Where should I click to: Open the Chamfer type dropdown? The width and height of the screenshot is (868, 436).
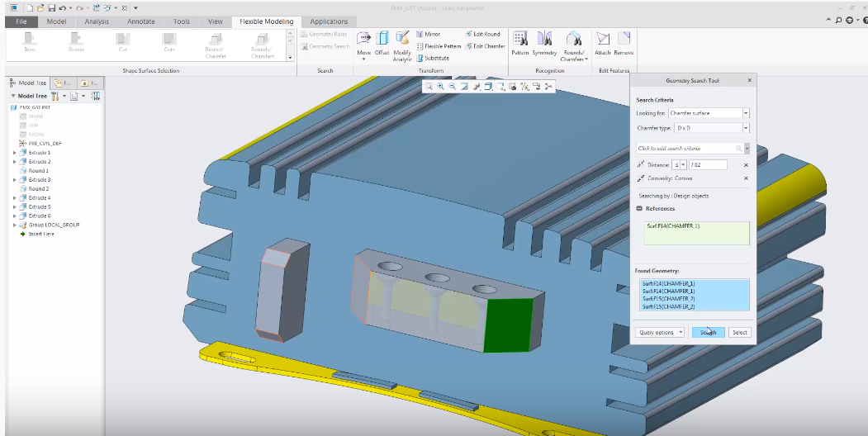[x=711, y=128]
